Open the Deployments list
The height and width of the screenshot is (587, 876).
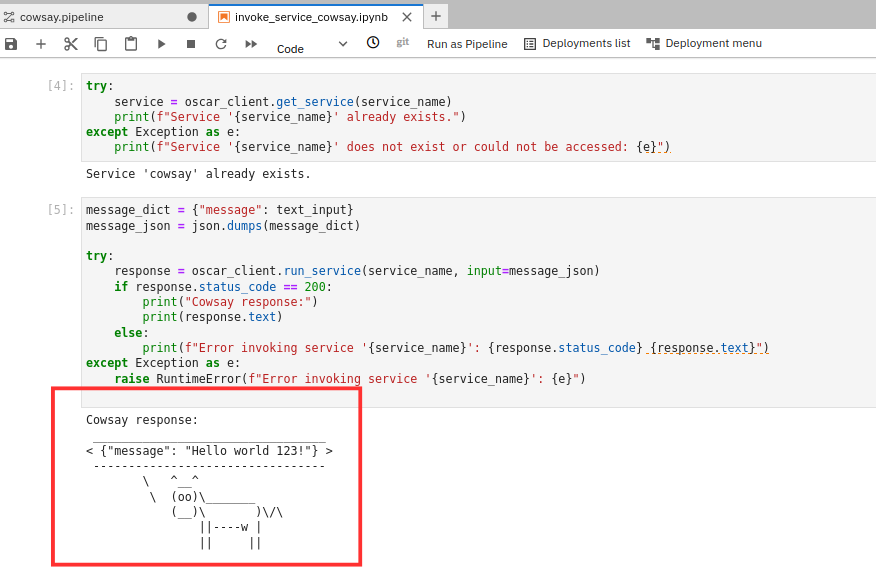click(577, 44)
